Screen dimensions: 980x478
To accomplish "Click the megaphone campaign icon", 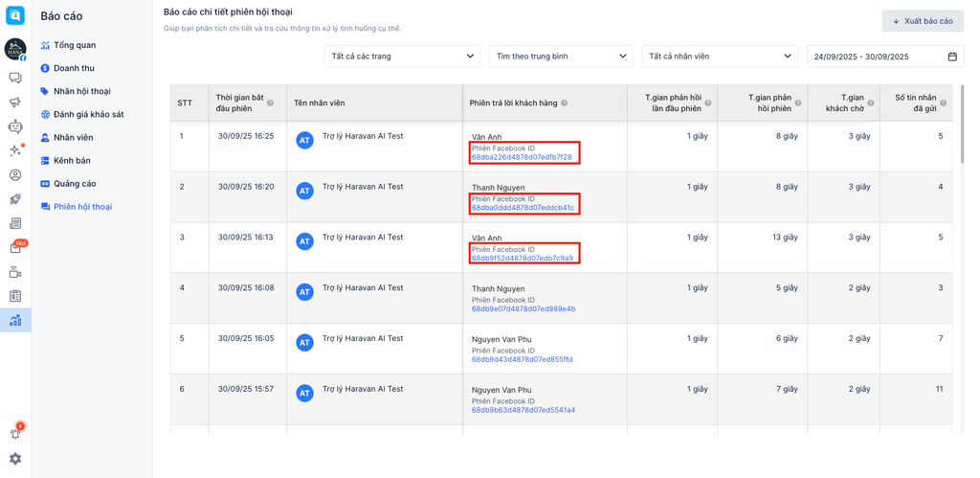I will click(x=15, y=102).
